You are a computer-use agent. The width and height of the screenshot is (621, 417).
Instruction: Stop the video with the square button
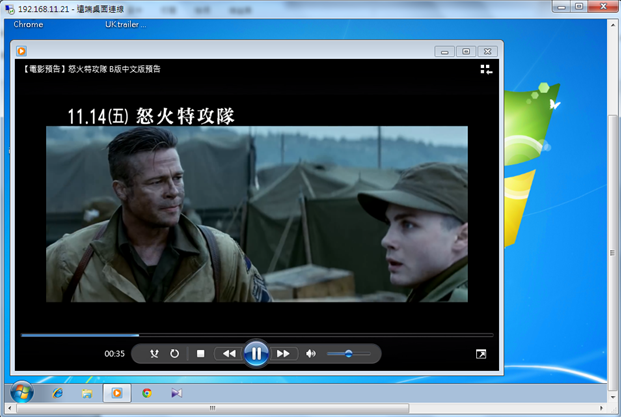(200, 353)
